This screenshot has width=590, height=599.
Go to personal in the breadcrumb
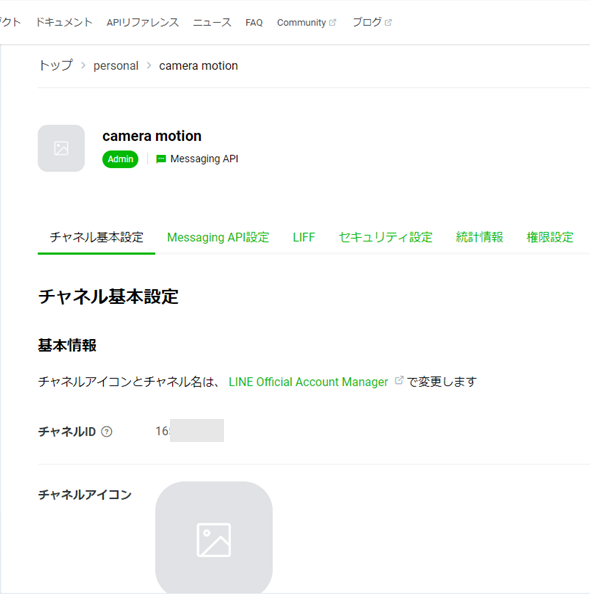(116, 66)
